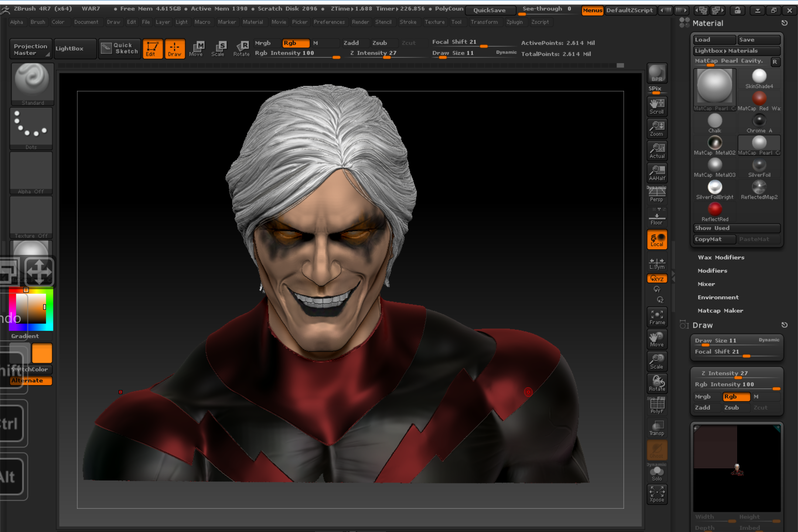Click the BPR render button
Screen dimensions: 798x532
pyautogui.click(x=657, y=73)
